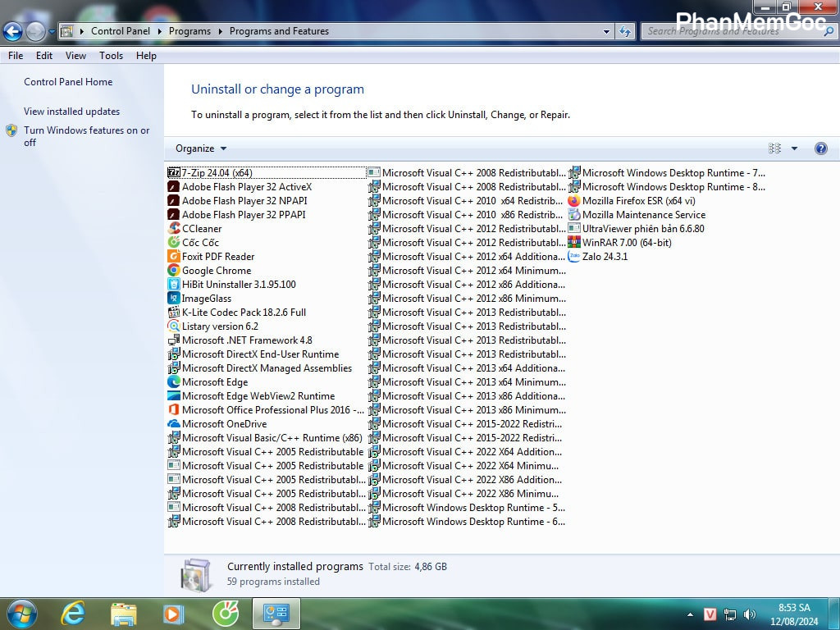Open the help question mark button

(x=820, y=148)
